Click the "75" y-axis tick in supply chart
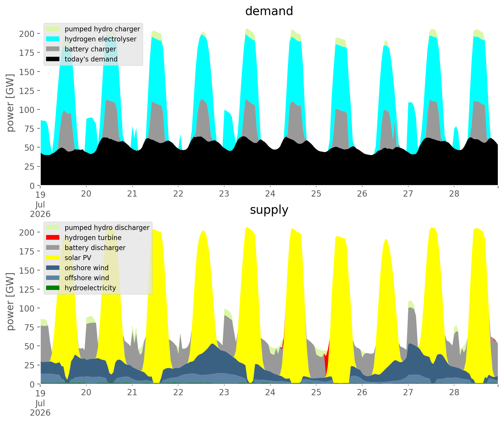 coord(29,327)
